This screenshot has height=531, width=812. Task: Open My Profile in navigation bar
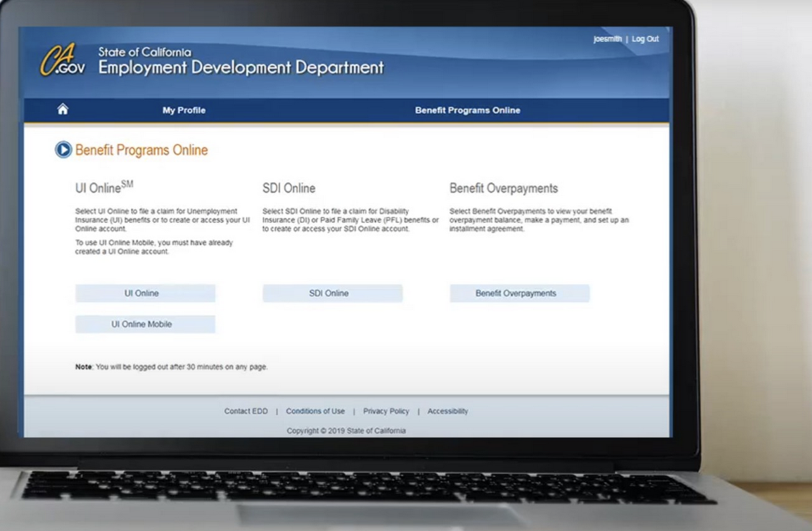tap(184, 110)
